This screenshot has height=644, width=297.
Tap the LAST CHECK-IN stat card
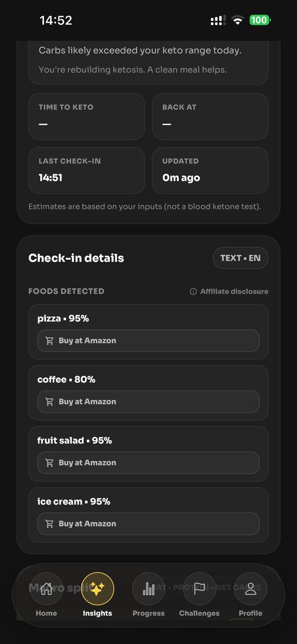click(x=87, y=170)
